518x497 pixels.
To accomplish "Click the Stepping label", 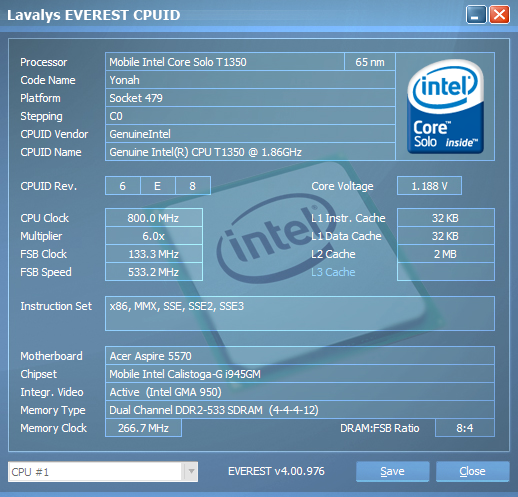I will [41, 116].
